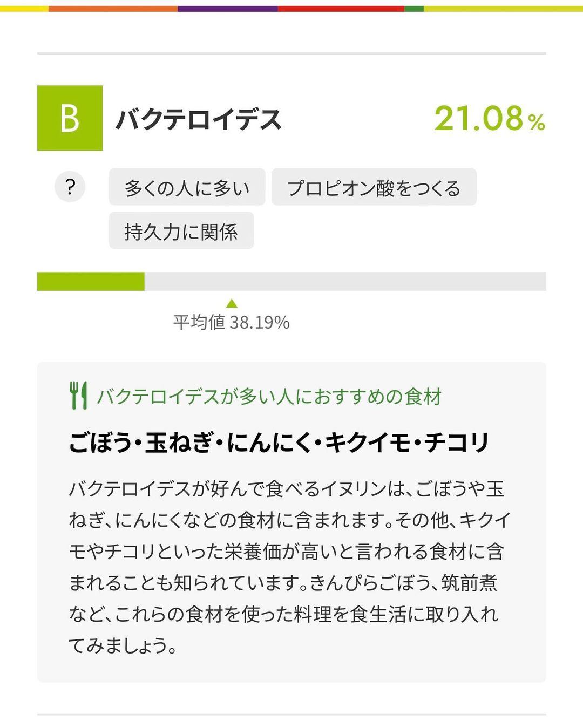Image resolution: width=583 pixels, height=728 pixels.
Task: Click the small dark green top bar segment
Action: [x=414, y=9]
